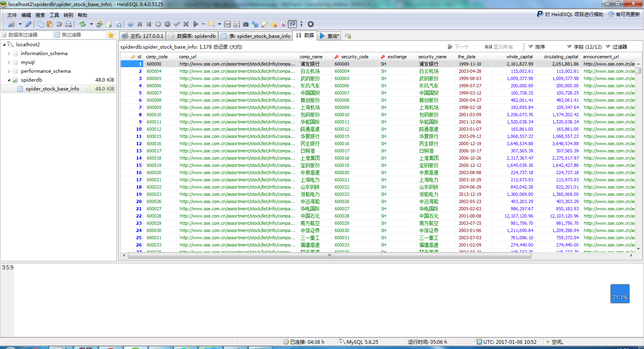Click the insert row plus icon
The width and height of the screenshot is (644, 349).
[158, 24]
